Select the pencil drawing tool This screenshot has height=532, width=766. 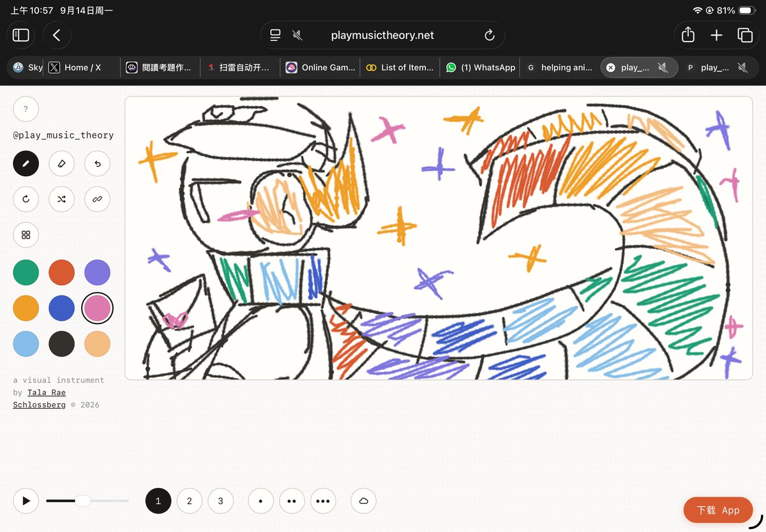click(26, 164)
